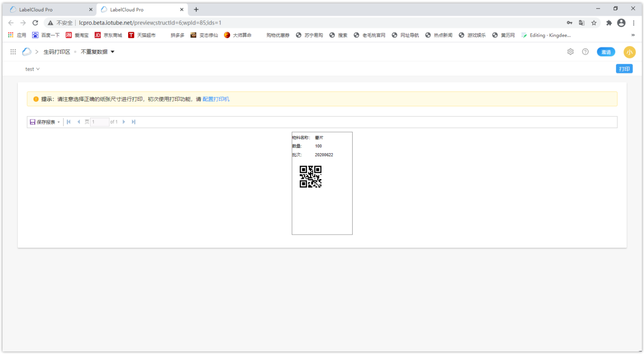The image size is (644, 354).
Task: Open the 大师算命 bookmark
Action: point(238,35)
